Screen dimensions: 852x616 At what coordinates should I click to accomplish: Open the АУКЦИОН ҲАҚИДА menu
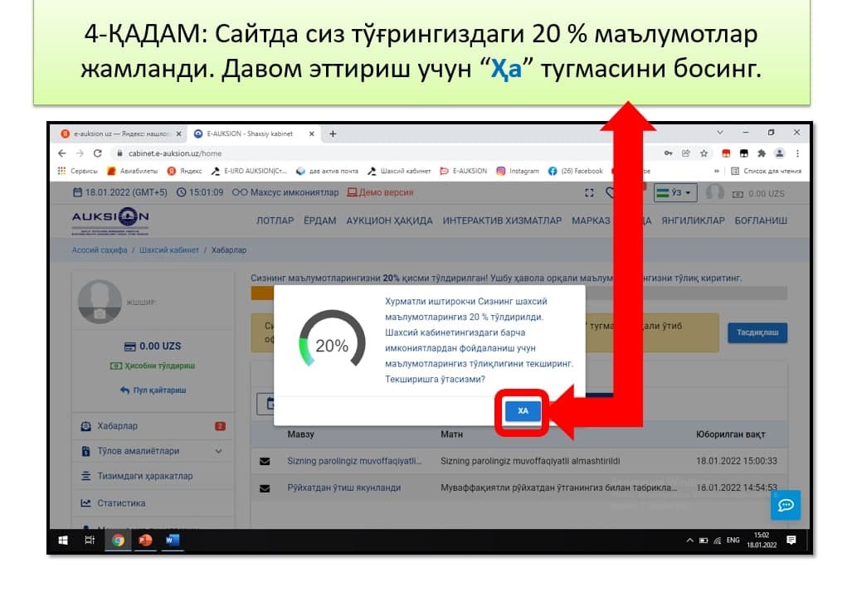(390, 221)
